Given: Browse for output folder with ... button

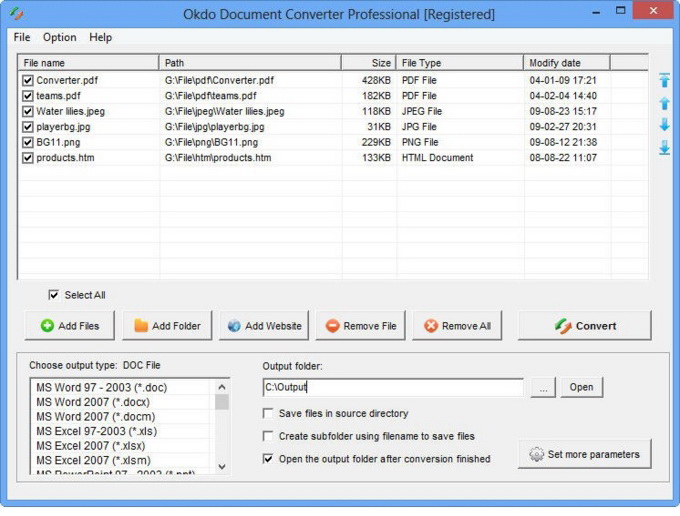Looking at the screenshot, I should [542, 388].
